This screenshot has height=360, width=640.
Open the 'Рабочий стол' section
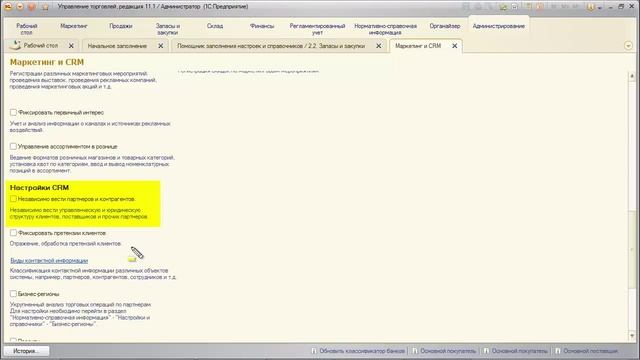click(x=27, y=29)
